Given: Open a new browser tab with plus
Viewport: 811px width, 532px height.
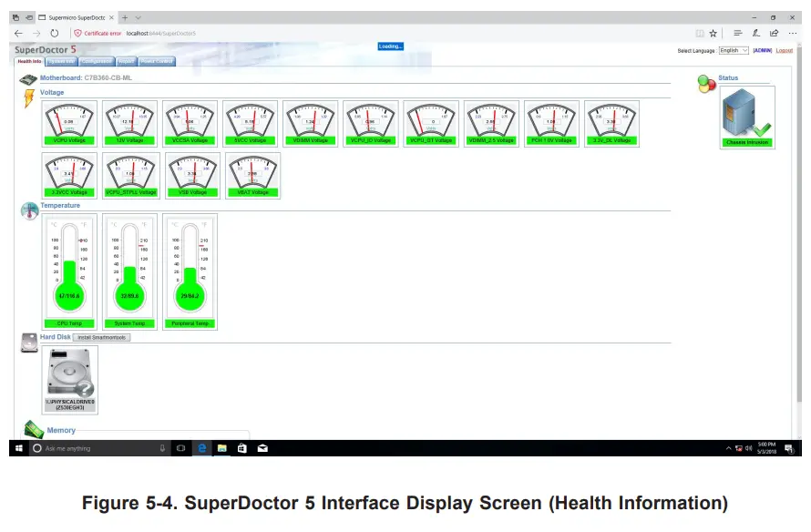Looking at the screenshot, I should coord(125,17).
